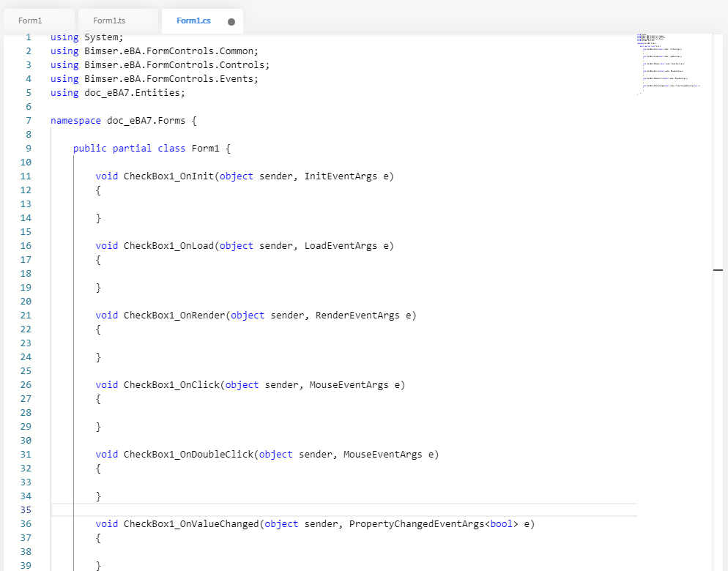Click the class name Form1 in declaration

click(205, 148)
